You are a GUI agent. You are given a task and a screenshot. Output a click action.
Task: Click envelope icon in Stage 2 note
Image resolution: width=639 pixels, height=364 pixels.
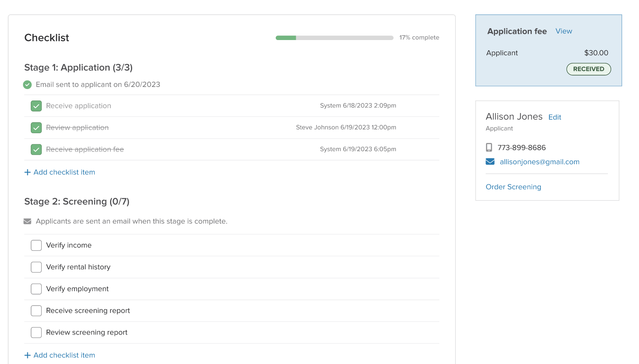click(27, 221)
